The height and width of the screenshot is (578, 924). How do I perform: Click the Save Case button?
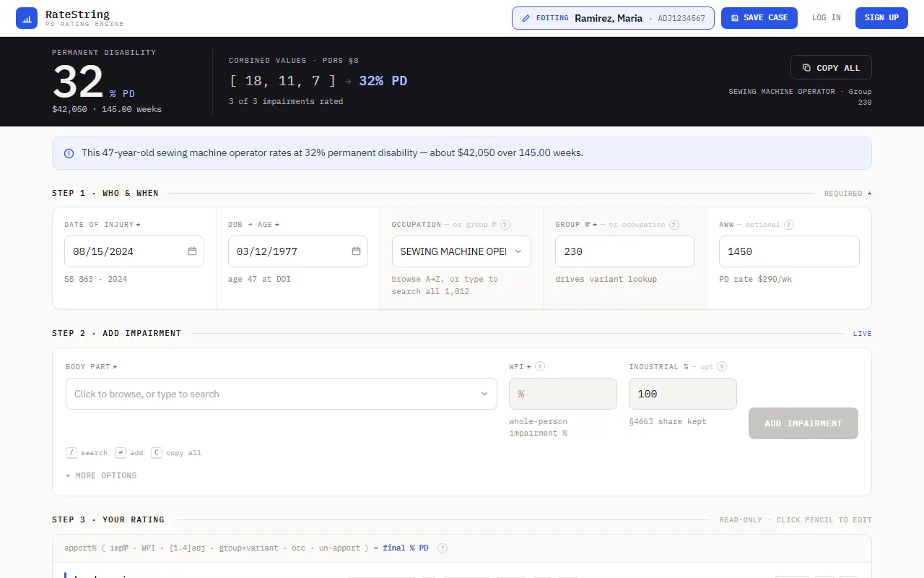point(759,18)
